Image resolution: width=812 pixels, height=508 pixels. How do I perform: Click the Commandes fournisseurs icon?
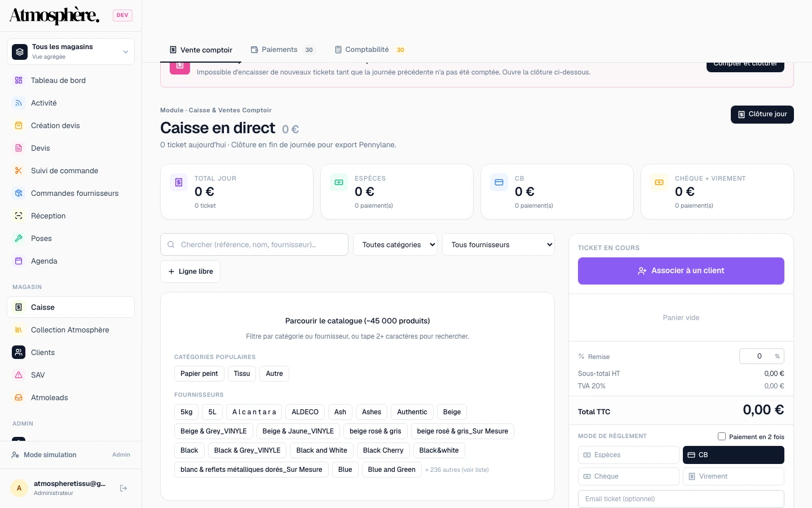point(19,193)
